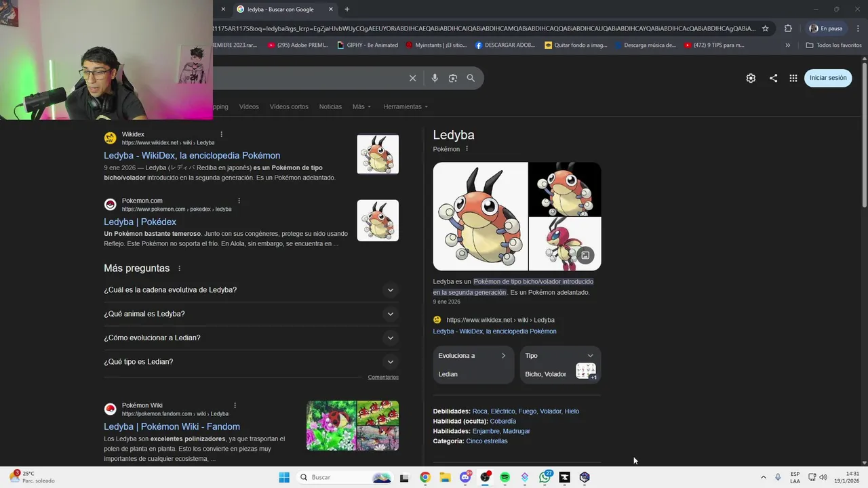Open large Ledyba image in panel
The width and height of the screenshot is (868, 488).
480,216
